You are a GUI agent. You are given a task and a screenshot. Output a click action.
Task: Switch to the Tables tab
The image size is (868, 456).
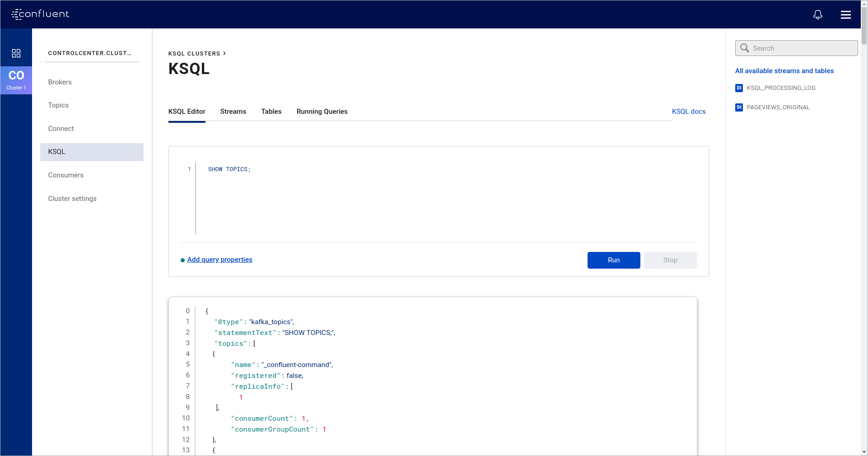point(271,112)
